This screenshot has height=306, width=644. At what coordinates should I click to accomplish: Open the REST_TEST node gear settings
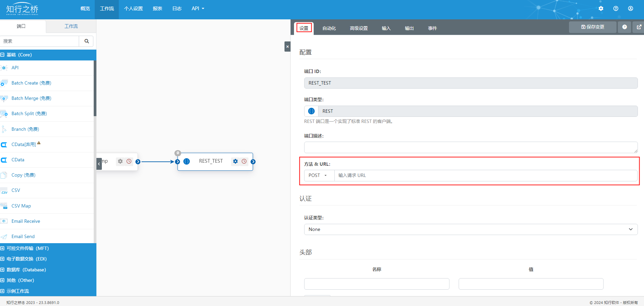pos(235,161)
